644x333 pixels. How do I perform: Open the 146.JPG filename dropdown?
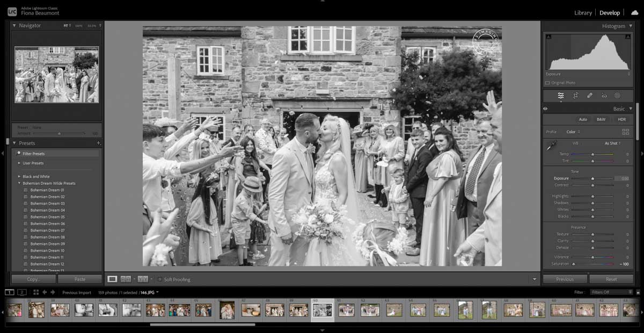point(150,292)
